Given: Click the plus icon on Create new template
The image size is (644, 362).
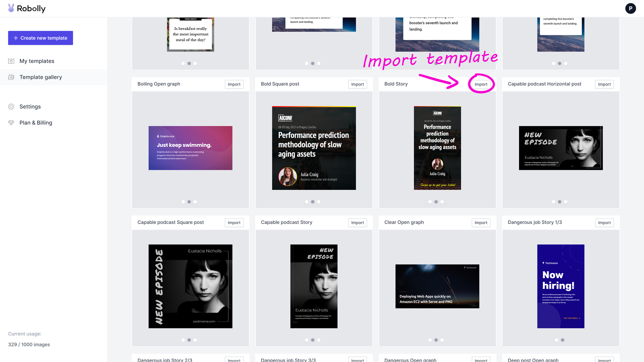Looking at the screenshot, I should (x=15, y=38).
